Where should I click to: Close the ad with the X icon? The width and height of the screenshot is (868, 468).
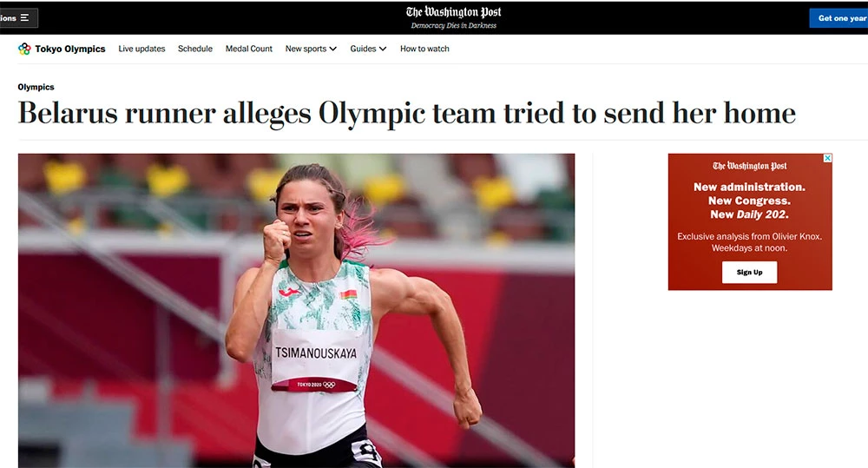pos(827,158)
